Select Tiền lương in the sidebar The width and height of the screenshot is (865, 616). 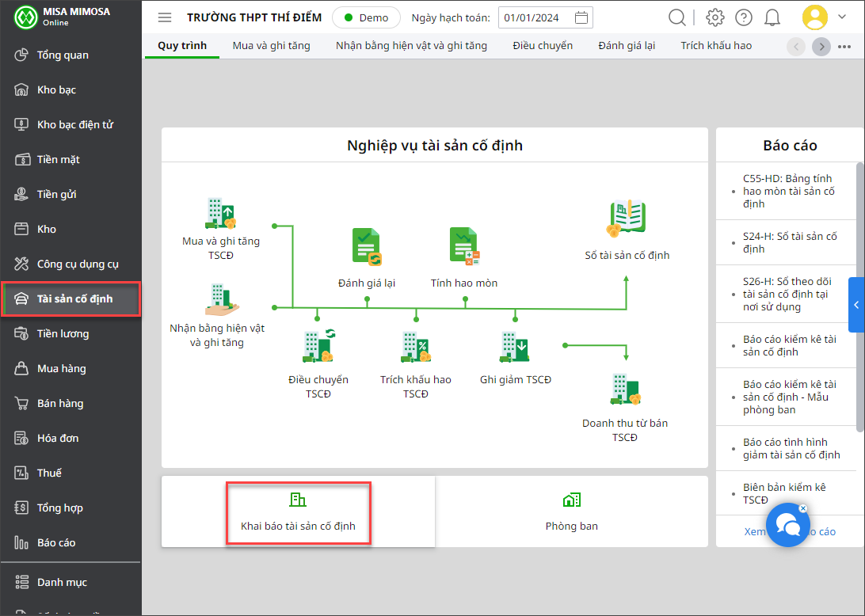[x=63, y=333]
